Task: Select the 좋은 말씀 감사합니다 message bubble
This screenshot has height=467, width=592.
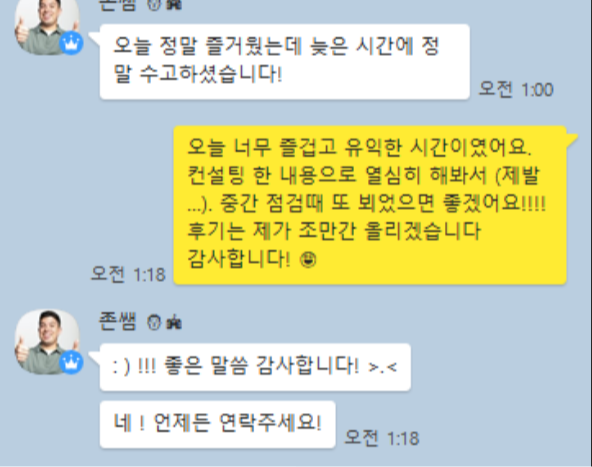Action: tap(255, 367)
